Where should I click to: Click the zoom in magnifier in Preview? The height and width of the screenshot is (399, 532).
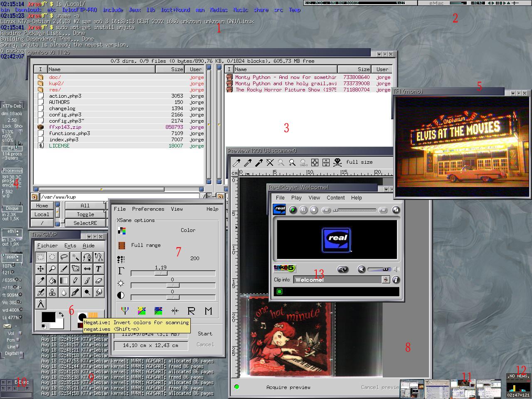(292, 163)
